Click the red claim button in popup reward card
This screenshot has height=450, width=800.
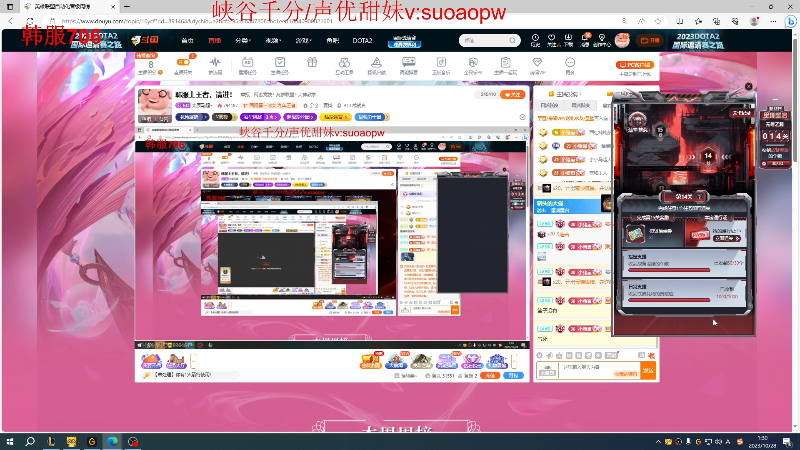pos(727,238)
